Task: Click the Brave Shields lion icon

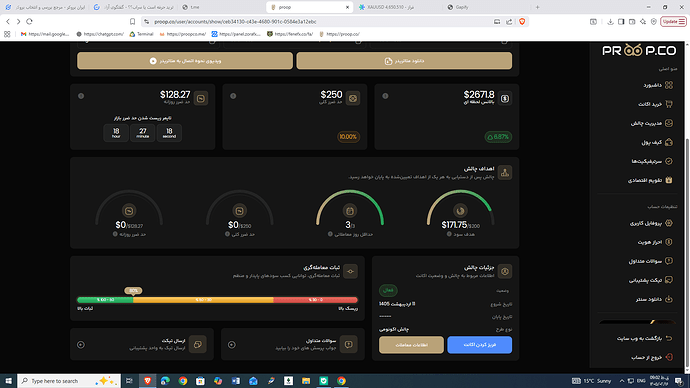Action: click(522, 22)
